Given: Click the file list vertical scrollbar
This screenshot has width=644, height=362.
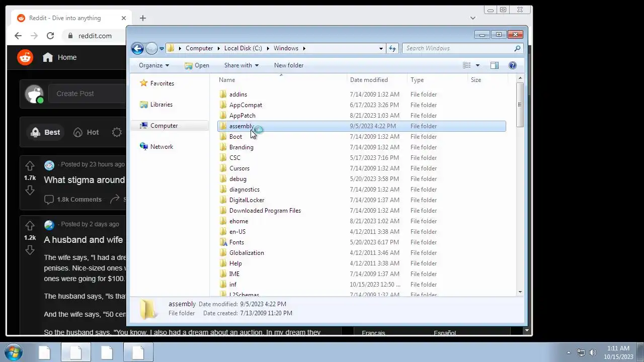Looking at the screenshot, I should coord(519,105).
